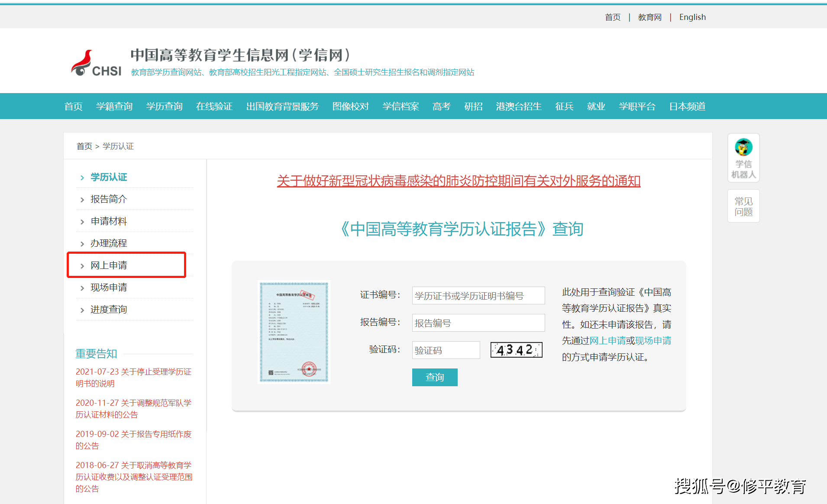Open 学职平台 navigation item
Screen dimensions: 827x504
click(637, 107)
